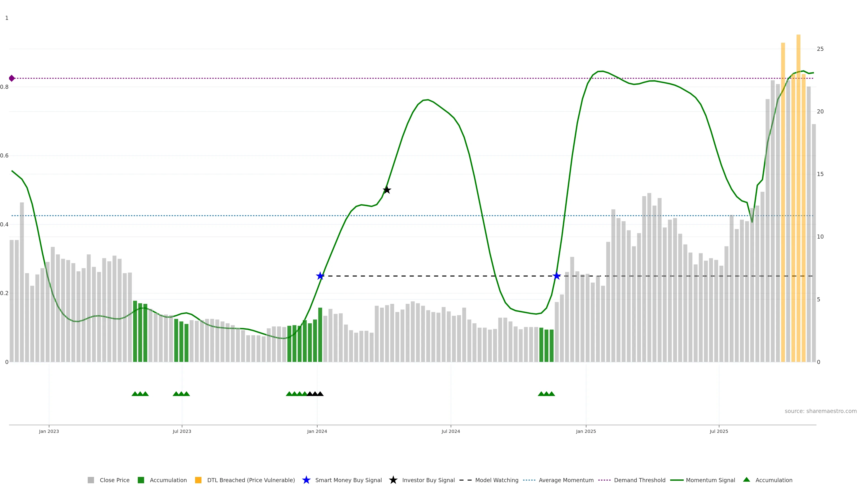Click the green triangle Accumulation legend icon
The image size is (868, 488).
tap(746, 480)
